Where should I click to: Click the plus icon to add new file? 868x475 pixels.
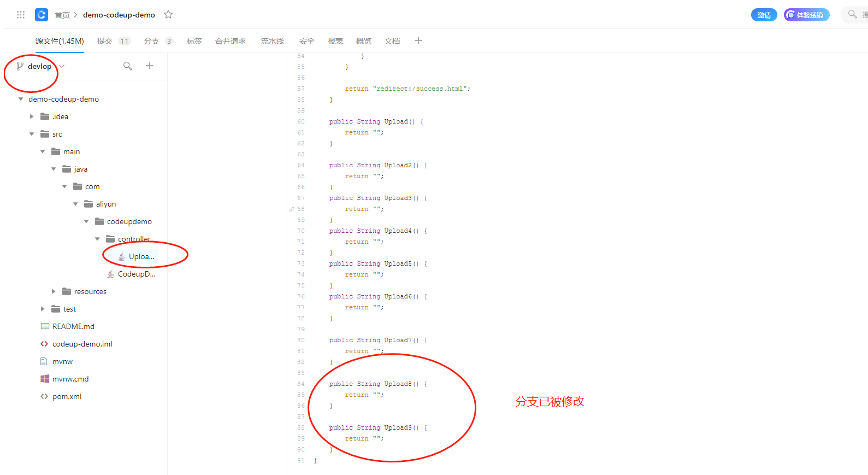tap(150, 66)
